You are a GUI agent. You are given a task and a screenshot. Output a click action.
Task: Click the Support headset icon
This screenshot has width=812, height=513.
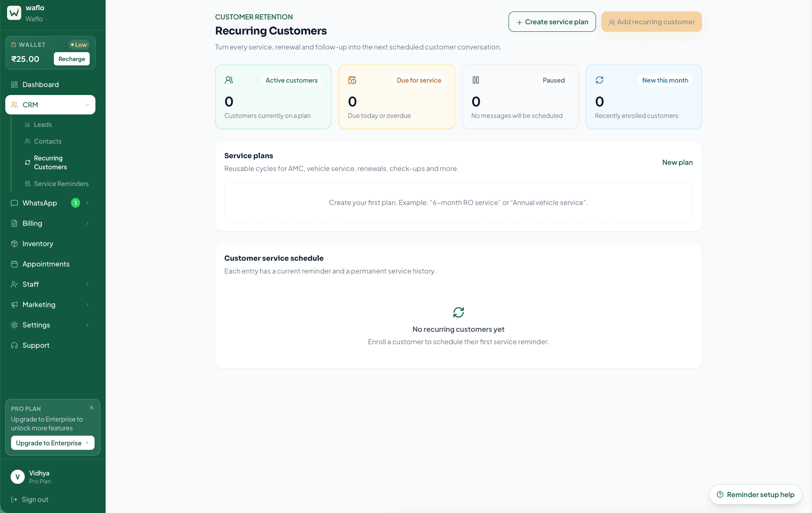click(15, 345)
